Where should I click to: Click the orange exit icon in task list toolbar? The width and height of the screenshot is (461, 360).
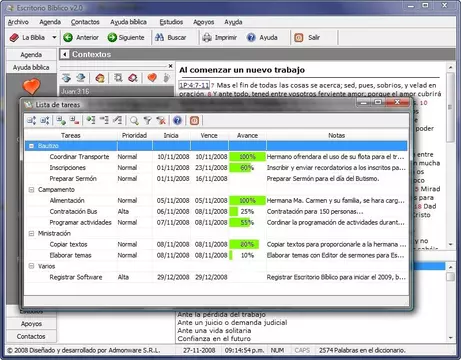(194, 120)
